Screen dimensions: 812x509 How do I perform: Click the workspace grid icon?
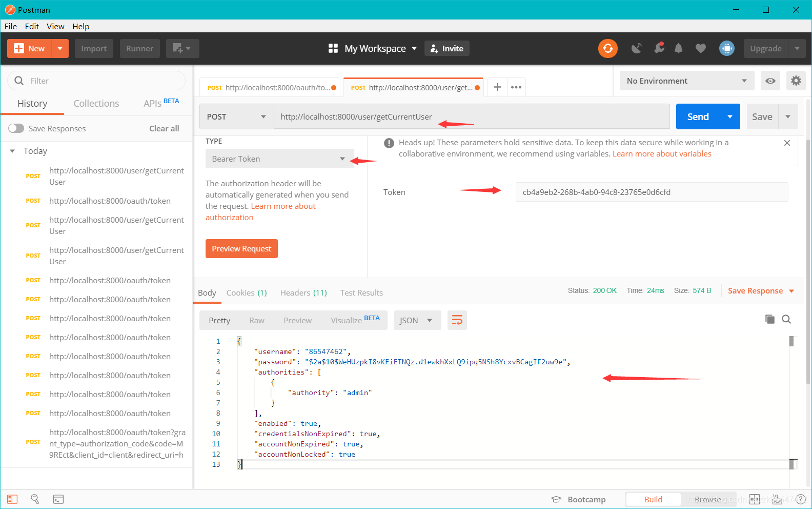[x=333, y=48]
